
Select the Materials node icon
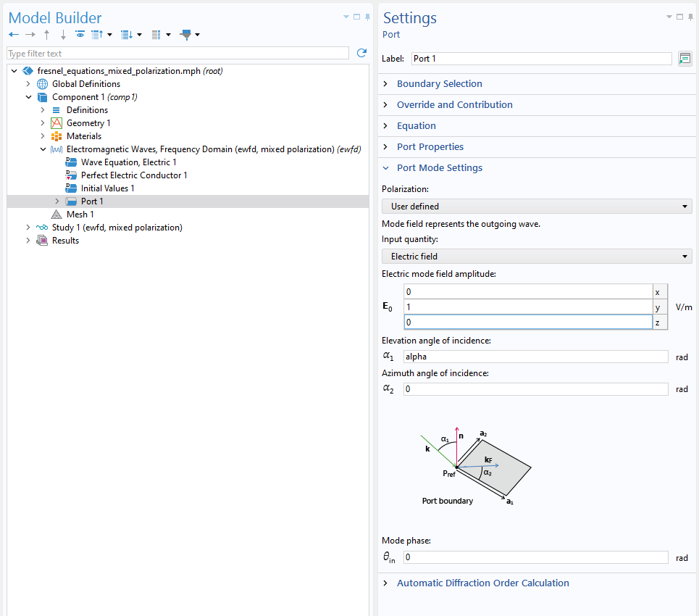pos(56,136)
